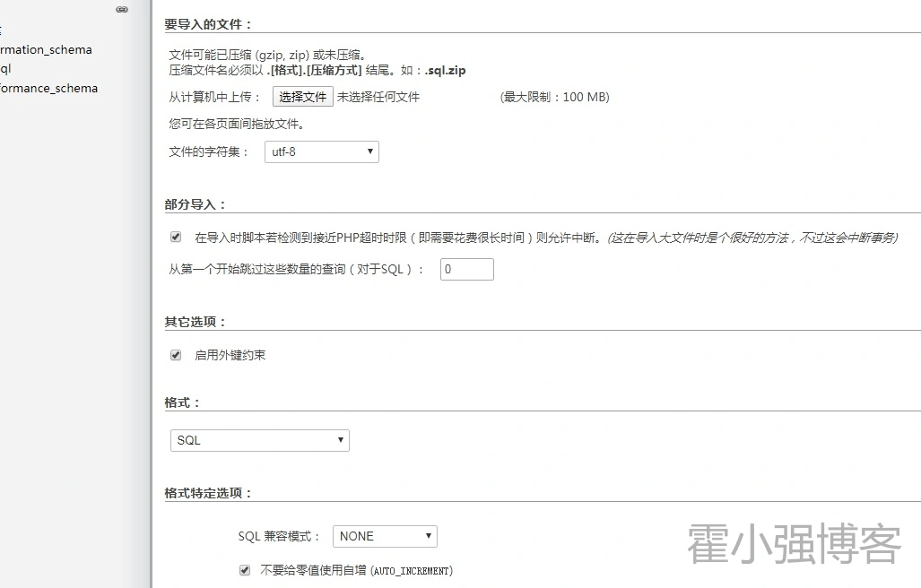This screenshot has width=921, height=588.
Task: Toggle the AUTO_INCREMENT zero values checkbox
Action: (x=245, y=570)
